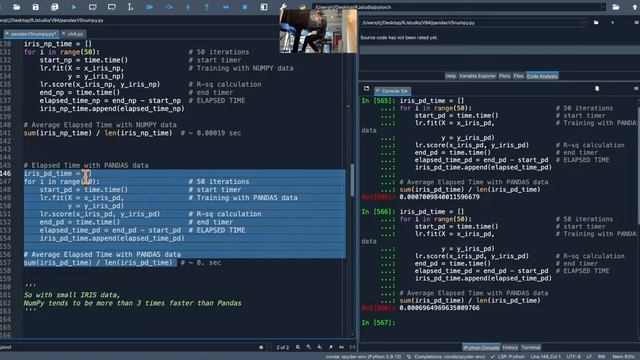Open the Variable Explorer tab
This screenshot has width=640, height=360.
[x=477, y=76]
